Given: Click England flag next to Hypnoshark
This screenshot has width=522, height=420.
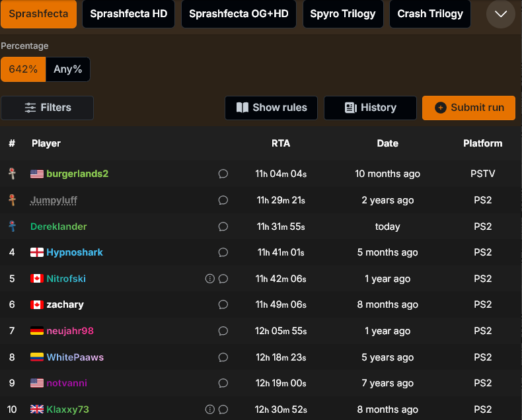Looking at the screenshot, I should point(37,252).
